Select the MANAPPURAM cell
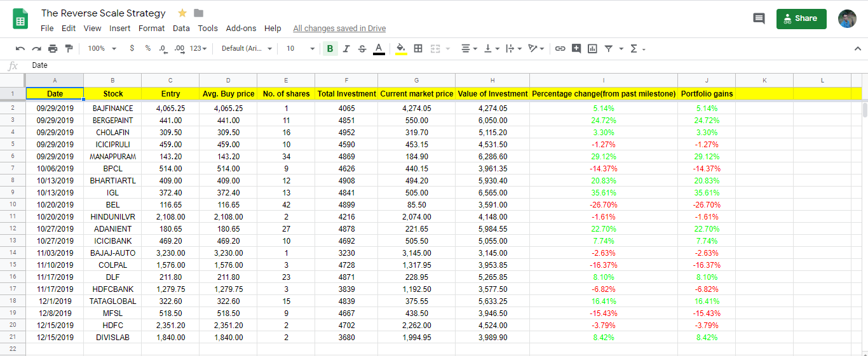Viewport: 868px width, 356px height. (112, 157)
